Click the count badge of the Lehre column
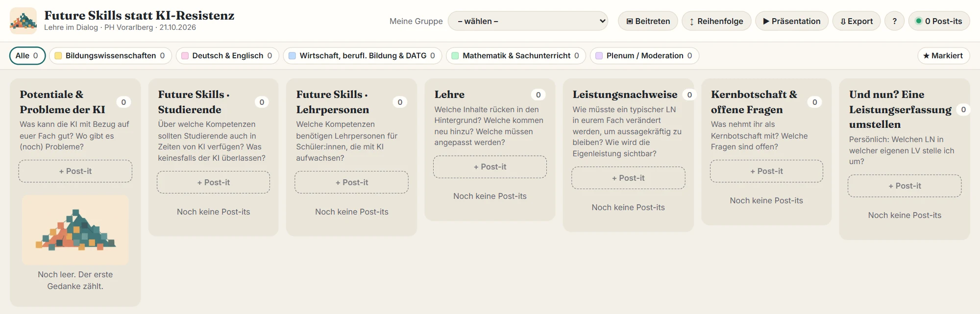Screen dimensions: 980x314 click(x=538, y=95)
